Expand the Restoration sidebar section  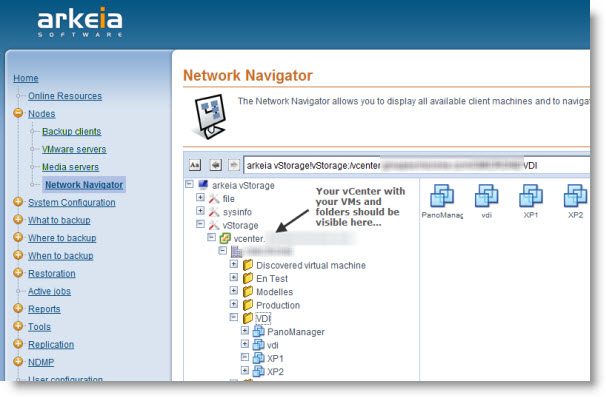[18, 273]
